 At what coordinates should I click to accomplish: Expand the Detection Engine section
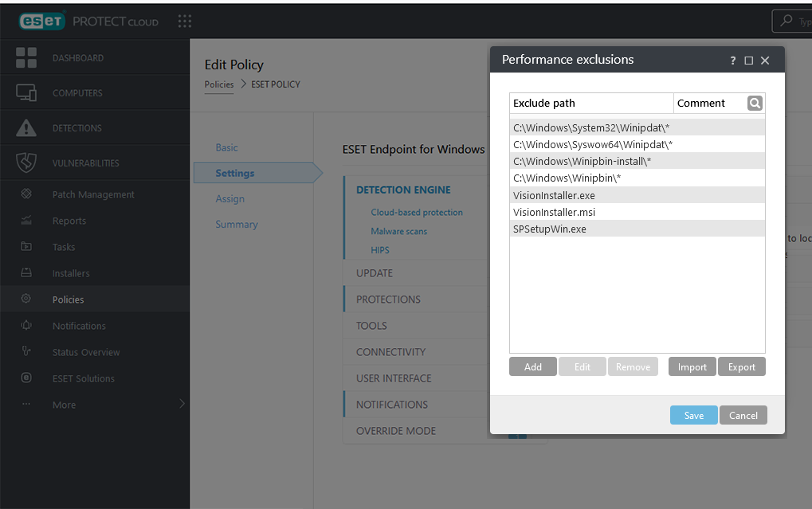pos(403,190)
